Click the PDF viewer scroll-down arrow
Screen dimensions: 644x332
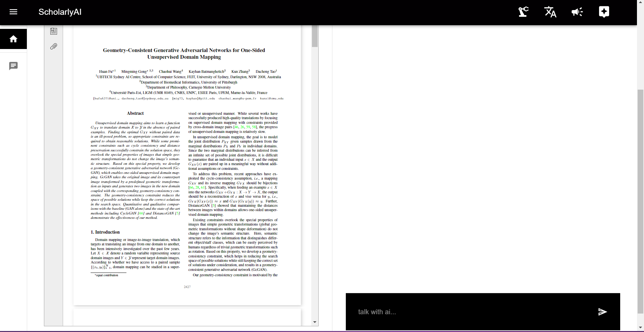[x=315, y=322]
